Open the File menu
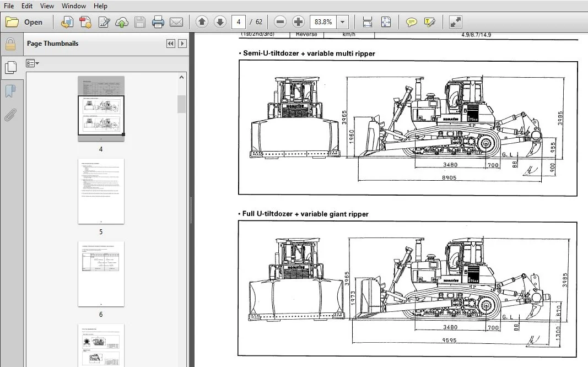The width and height of the screenshot is (588, 367). click(9, 6)
